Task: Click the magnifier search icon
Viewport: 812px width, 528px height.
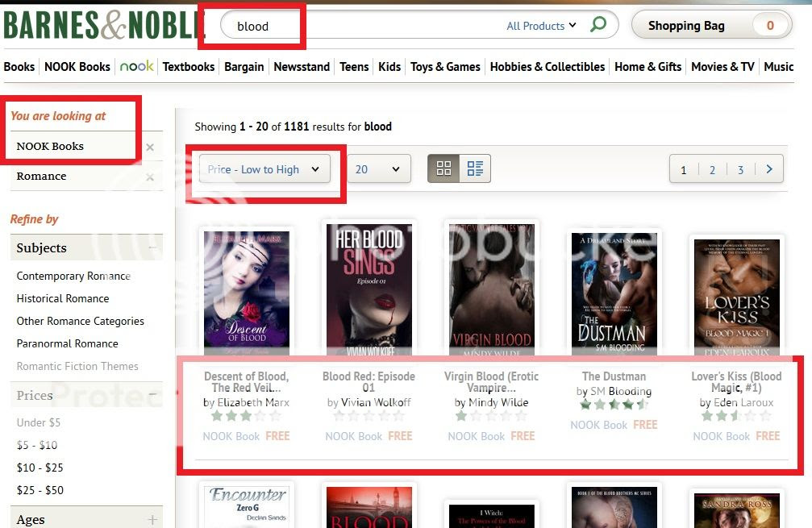Action: 598,24
